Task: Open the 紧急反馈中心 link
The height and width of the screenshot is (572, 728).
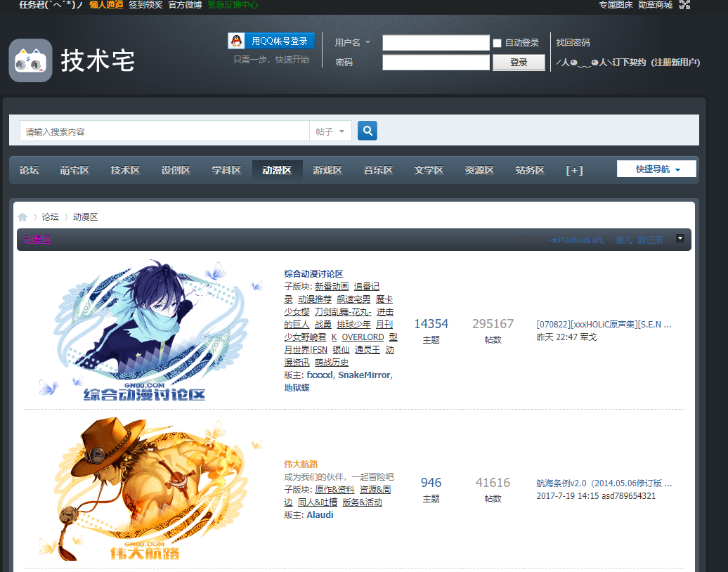Action: [233, 5]
